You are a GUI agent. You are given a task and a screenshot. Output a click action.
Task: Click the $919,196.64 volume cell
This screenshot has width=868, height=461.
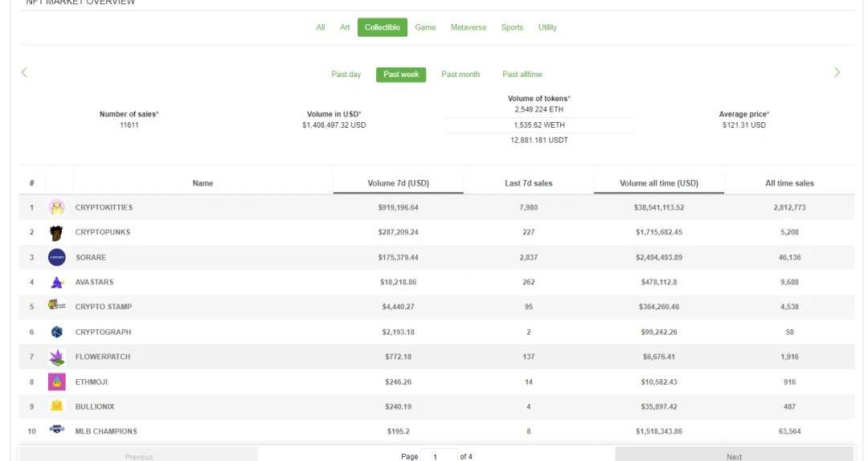point(398,207)
